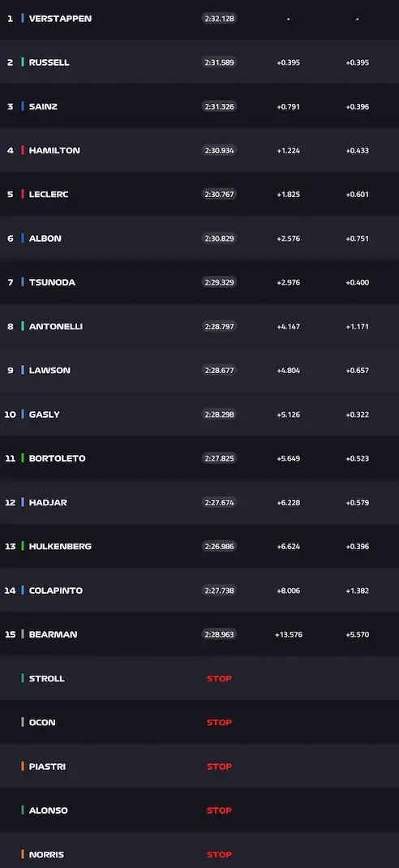The width and height of the screenshot is (399, 868).
Task: Select HADJAR lap time 2:27.674
Action: coord(219,503)
